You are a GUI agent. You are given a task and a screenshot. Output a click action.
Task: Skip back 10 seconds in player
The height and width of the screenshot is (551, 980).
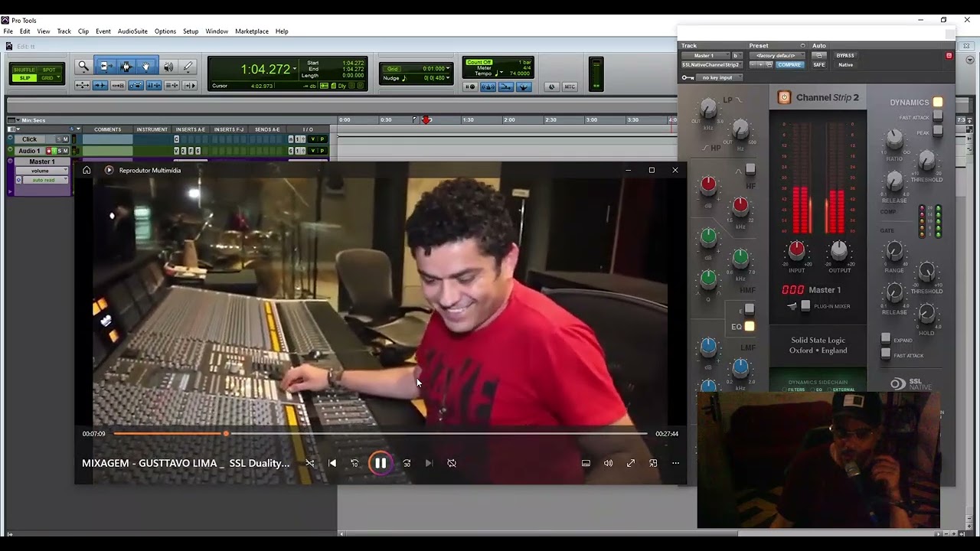(x=354, y=463)
